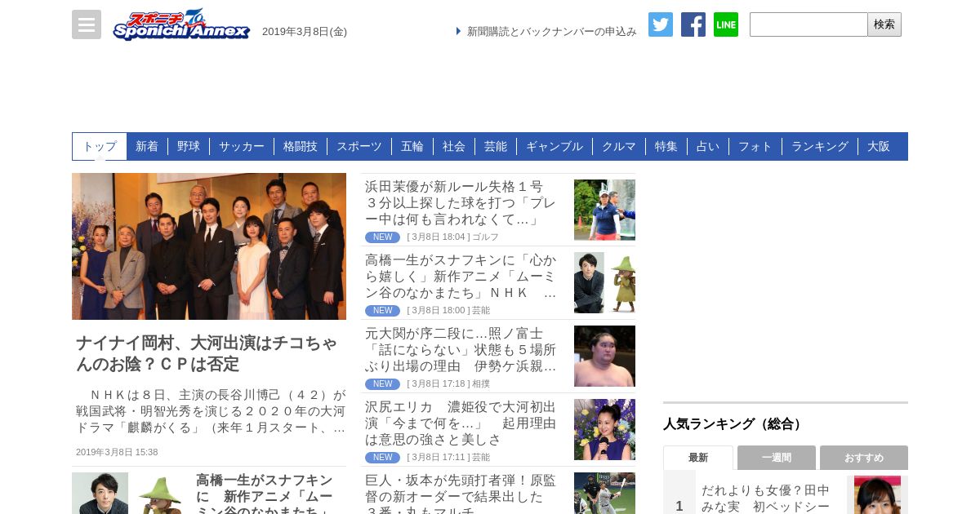This screenshot has height=514, width=980.
Task: Open the Twitter icon link
Action: coord(661,24)
